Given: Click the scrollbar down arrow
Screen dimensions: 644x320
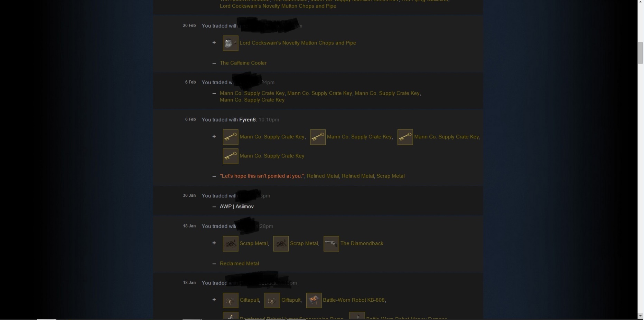Looking at the screenshot, I should 640,316.
